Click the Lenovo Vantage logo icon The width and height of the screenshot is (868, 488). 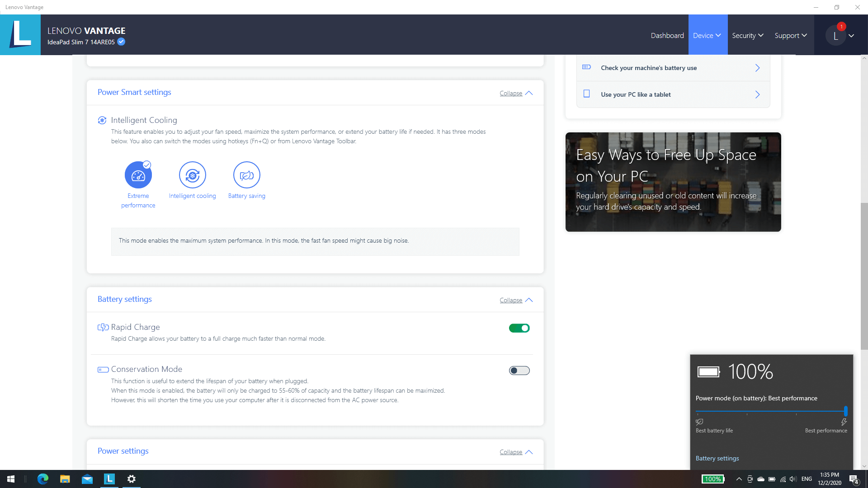pyautogui.click(x=20, y=34)
